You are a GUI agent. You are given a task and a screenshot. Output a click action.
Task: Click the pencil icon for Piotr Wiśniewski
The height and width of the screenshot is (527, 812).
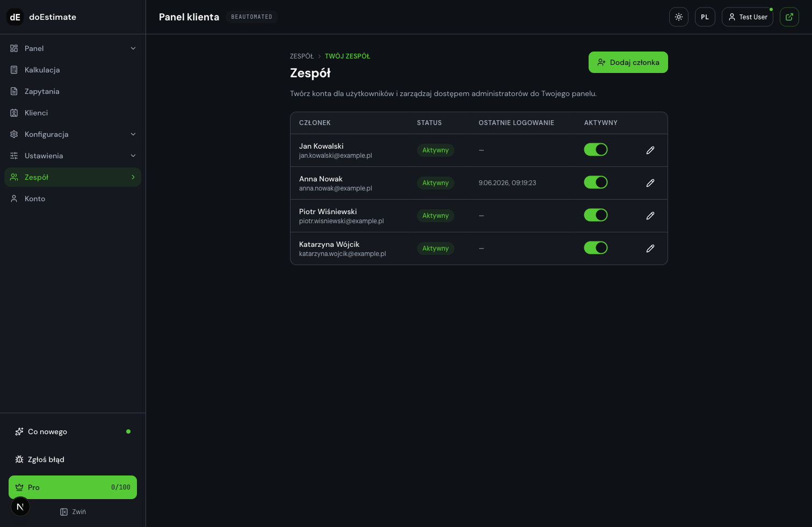[650, 216]
